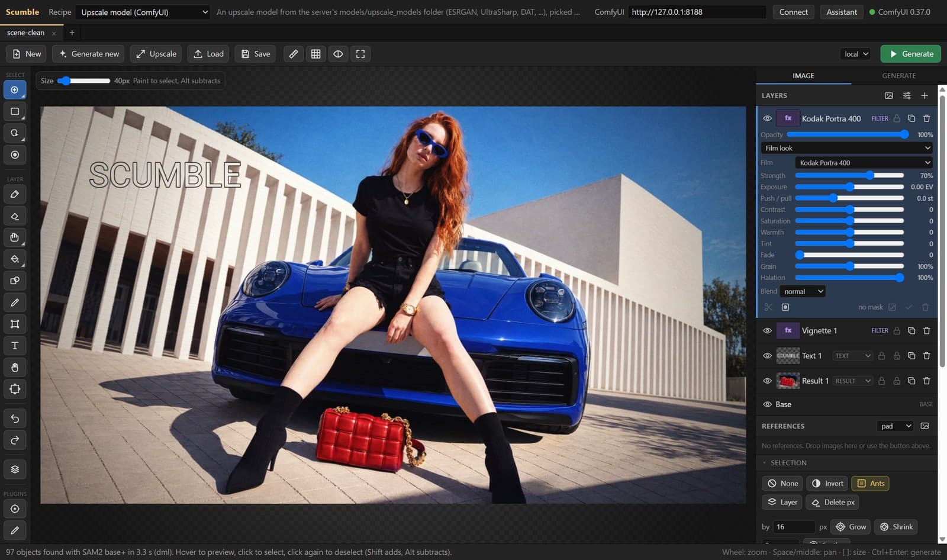The image size is (947, 560).
Task: Adjust the Strength slider
Action: 849,176
